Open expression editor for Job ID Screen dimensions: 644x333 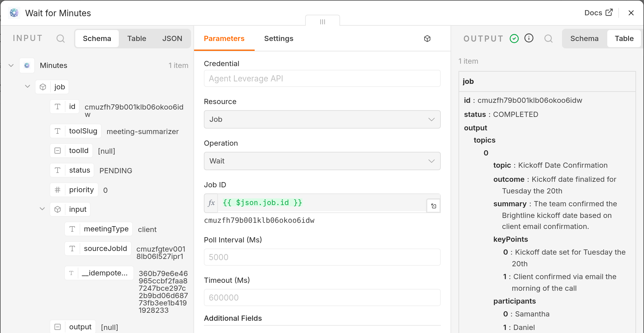(x=433, y=206)
